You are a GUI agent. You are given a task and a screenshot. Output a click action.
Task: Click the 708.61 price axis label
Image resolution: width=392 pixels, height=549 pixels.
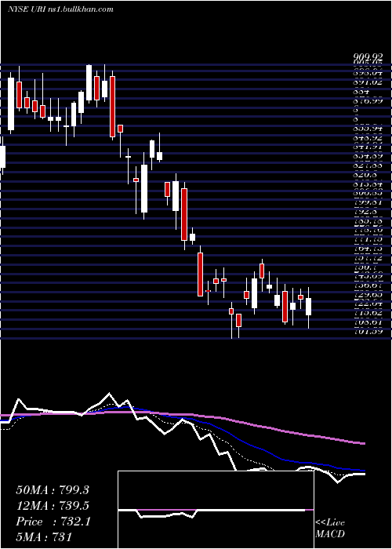[368, 322]
